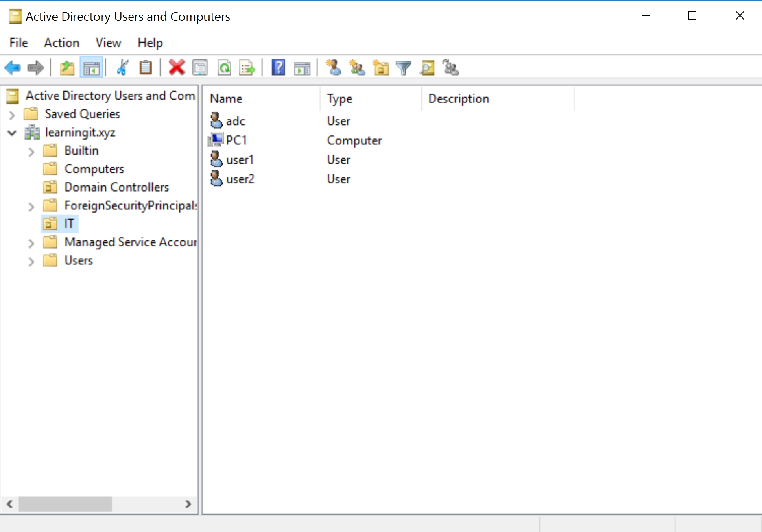
Task: Create a new user with toolbar icon
Action: pyautogui.click(x=334, y=68)
